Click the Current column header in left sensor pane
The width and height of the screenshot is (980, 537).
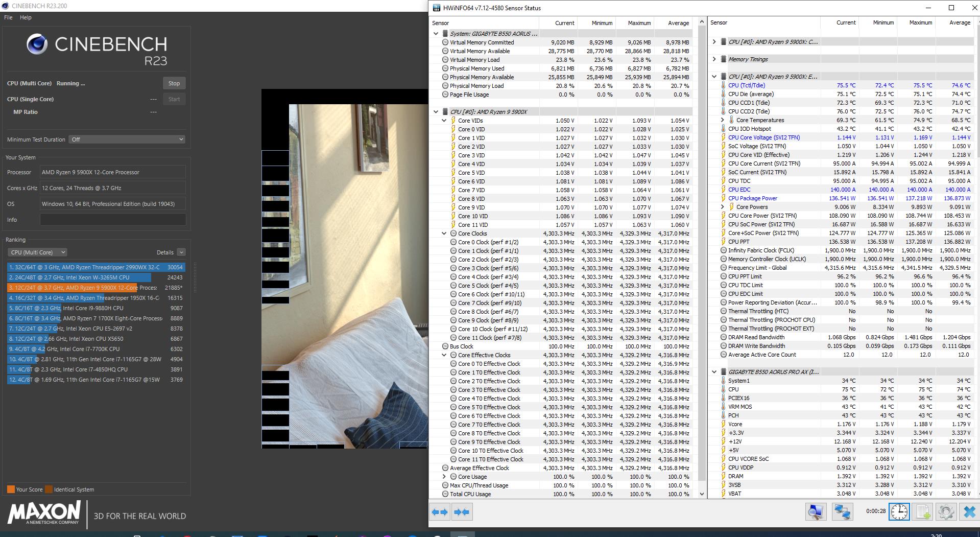coord(558,23)
